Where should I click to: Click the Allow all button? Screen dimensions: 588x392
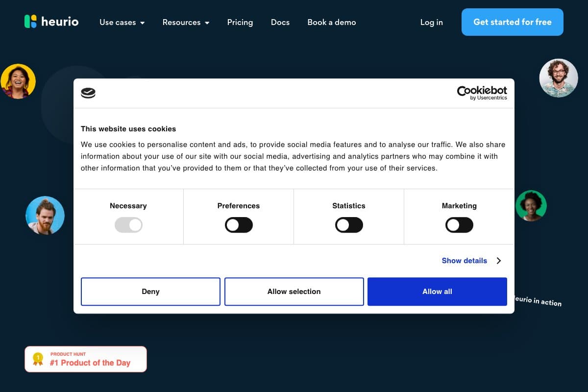pyautogui.click(x=437, y=291)
